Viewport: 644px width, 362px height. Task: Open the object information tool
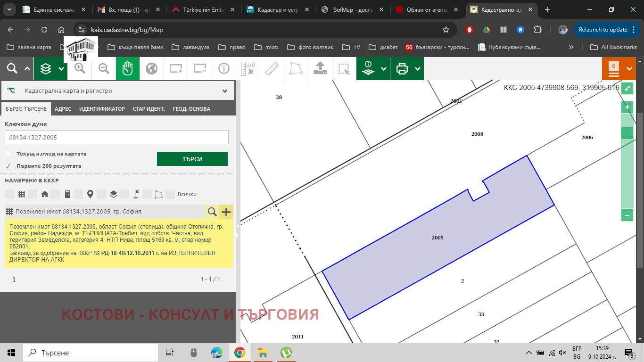coord(223,69)
